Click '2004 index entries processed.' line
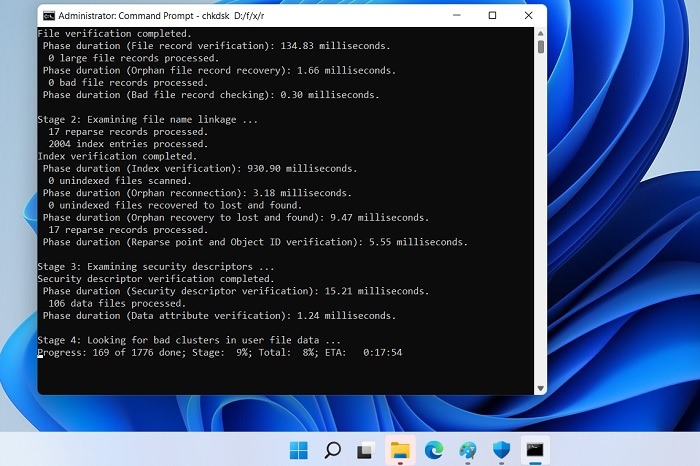Screen dimensions: 700x466 (x=128, y=144)
